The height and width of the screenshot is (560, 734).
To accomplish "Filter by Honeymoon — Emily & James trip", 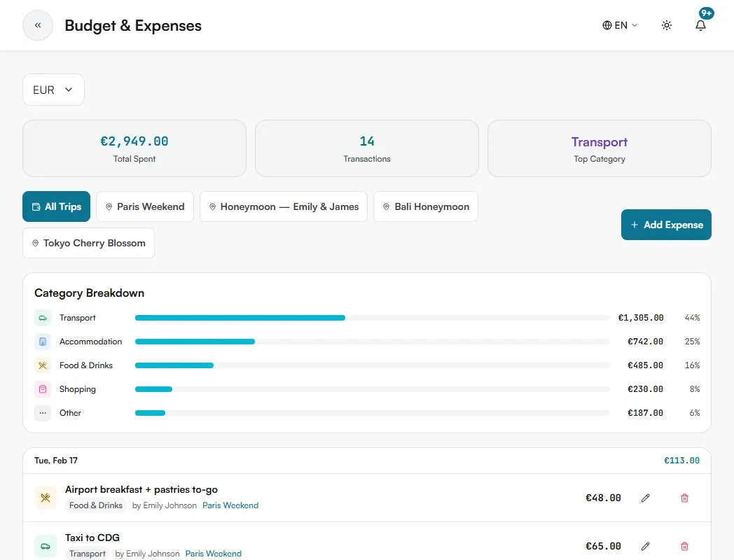I will click(283, 206).
